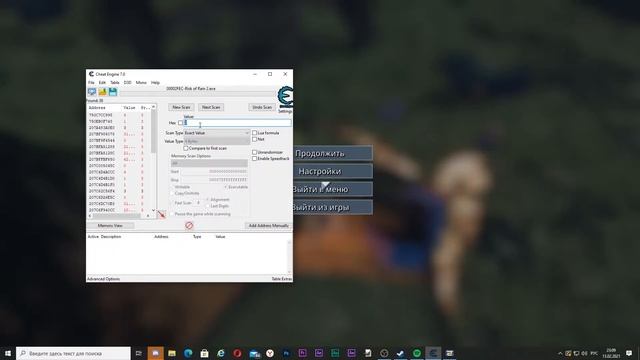Click the open-file folder icon in Cheat Engine's toolbar

pos(102,92)
